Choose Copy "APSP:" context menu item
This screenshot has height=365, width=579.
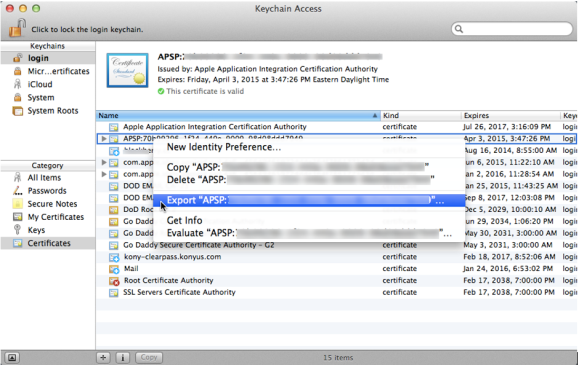309,167
